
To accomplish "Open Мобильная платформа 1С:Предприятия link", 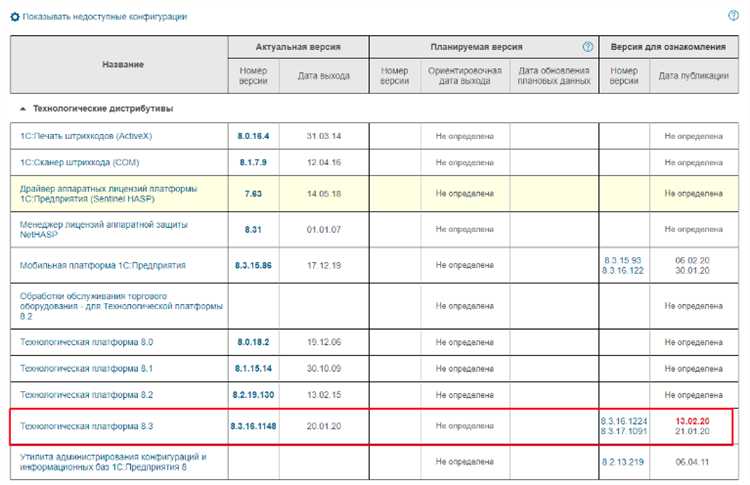I will pyautogui.click(x=102, y=265).
